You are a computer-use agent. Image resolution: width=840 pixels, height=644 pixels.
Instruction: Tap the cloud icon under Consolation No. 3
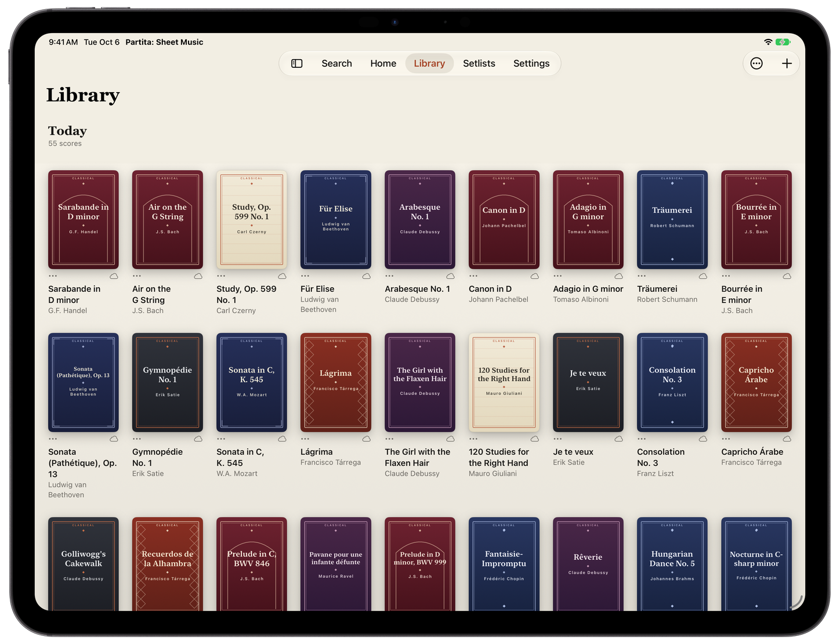[x=703, y=439]
